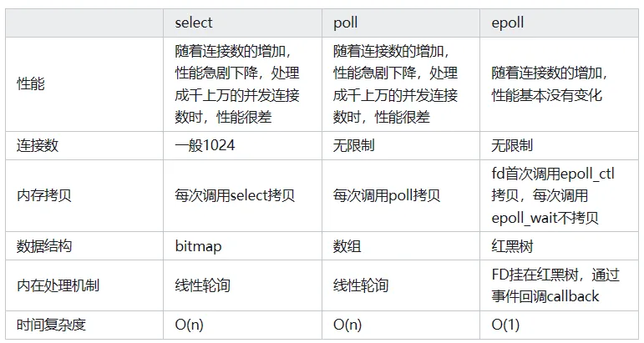Select the 红黑树 data structure cell
The height and width of the screenshot is (343, 644).
[x=512, y=246]
